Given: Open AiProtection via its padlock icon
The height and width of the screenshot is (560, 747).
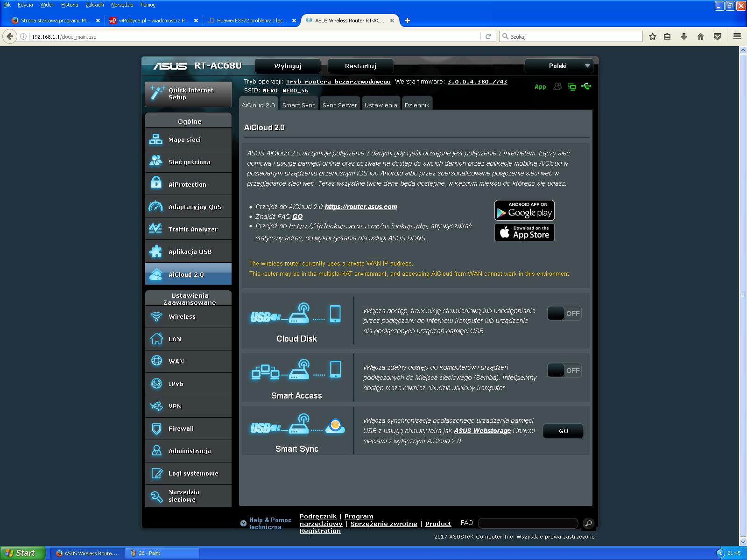Looking at the screenshot, I should [x=156, y=184].
